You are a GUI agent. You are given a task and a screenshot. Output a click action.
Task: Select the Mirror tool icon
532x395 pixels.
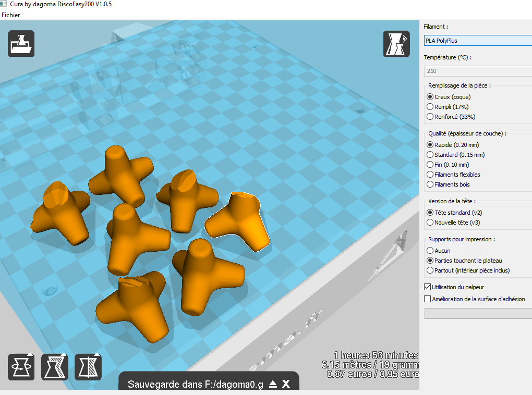point(88,366)
